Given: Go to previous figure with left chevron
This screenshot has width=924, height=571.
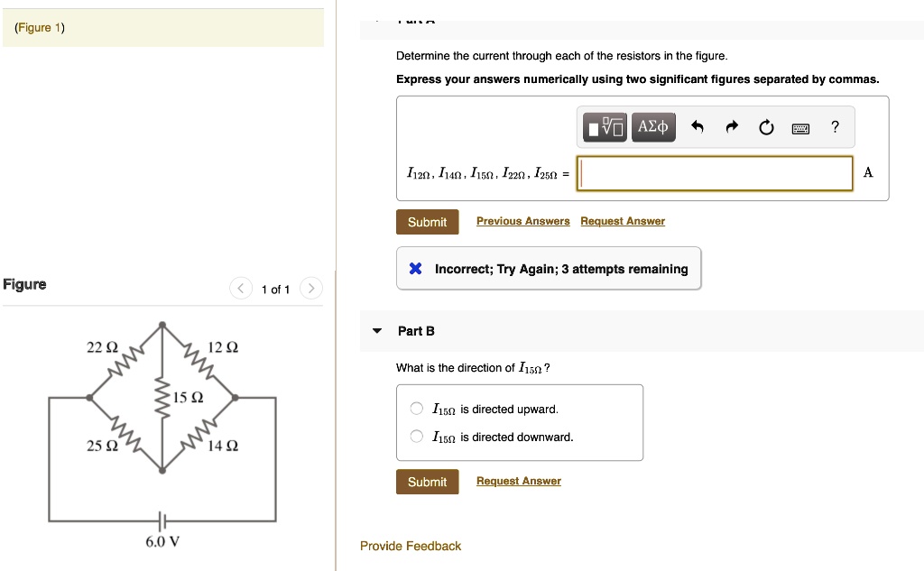Looking at the screenshot, I should click(x=241, y=289).
